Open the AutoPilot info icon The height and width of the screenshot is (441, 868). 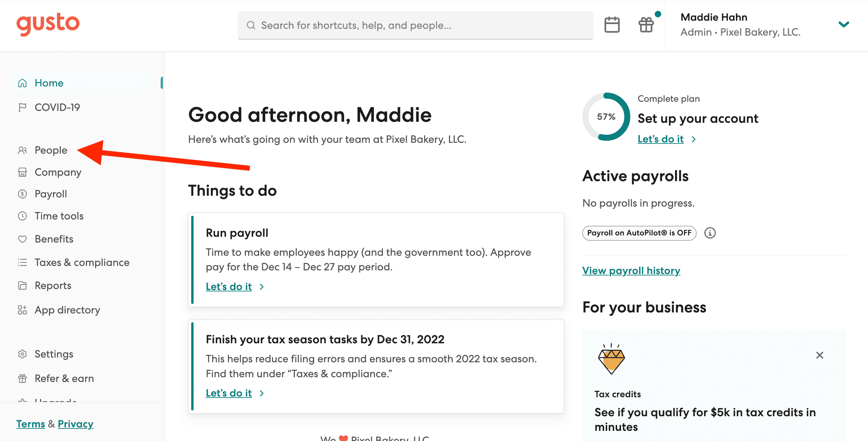(710, 233)
